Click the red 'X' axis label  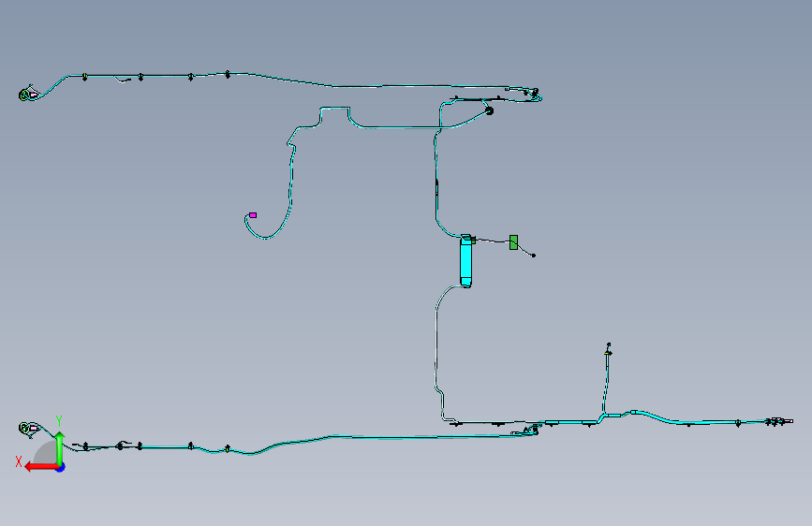click(x=19, y=461)
